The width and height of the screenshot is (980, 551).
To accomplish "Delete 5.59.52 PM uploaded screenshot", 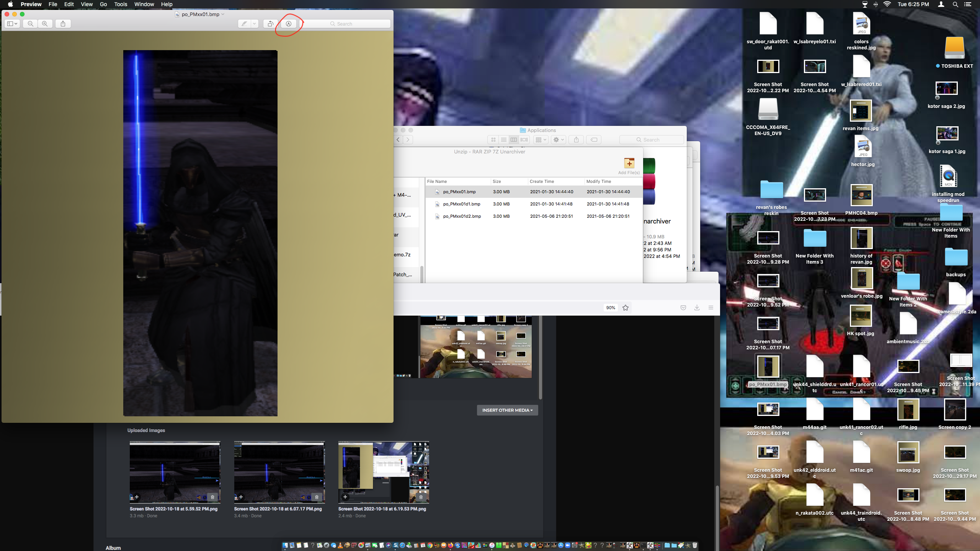I will pos(213,497).
